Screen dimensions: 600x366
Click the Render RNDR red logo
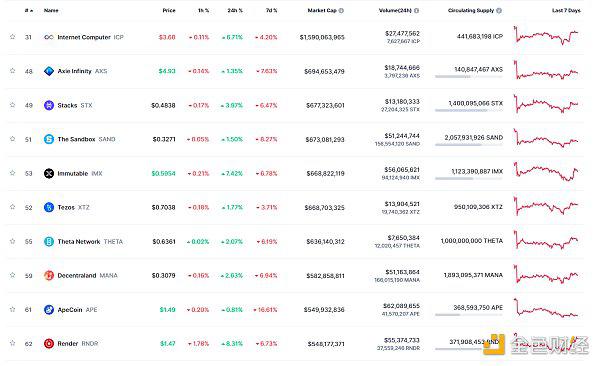tap(49, 344)
